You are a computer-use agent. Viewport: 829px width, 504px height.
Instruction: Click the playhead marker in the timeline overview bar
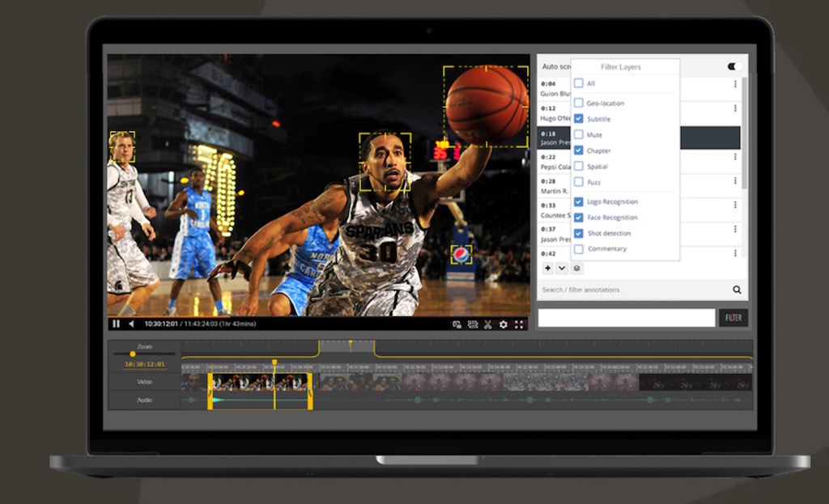(350, 345)
